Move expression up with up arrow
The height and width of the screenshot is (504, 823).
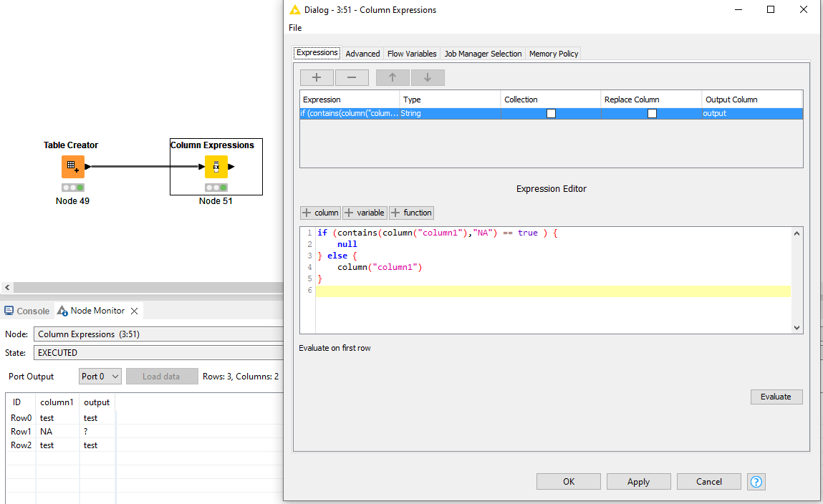pos(393,77)
